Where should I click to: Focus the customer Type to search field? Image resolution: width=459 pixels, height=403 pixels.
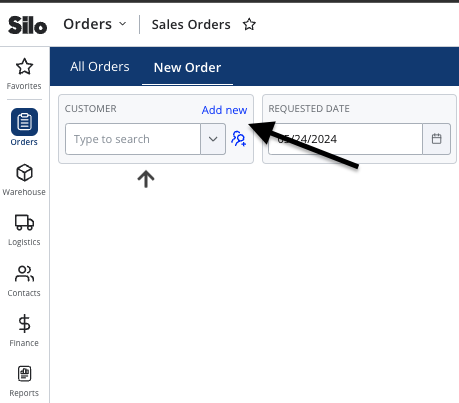click(x=133, y=139)
